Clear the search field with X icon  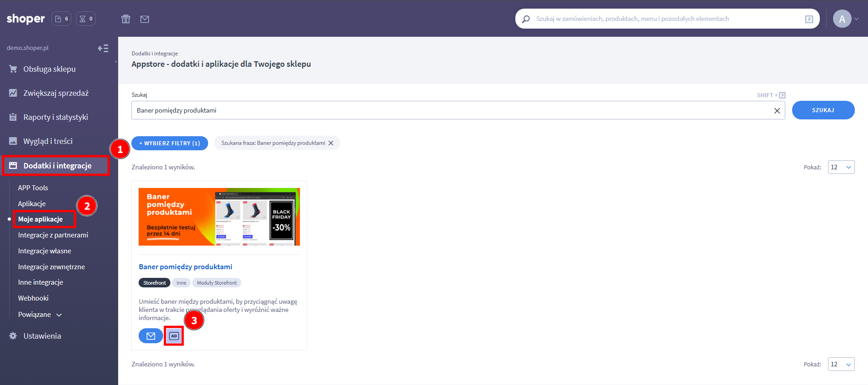(777, 111)
